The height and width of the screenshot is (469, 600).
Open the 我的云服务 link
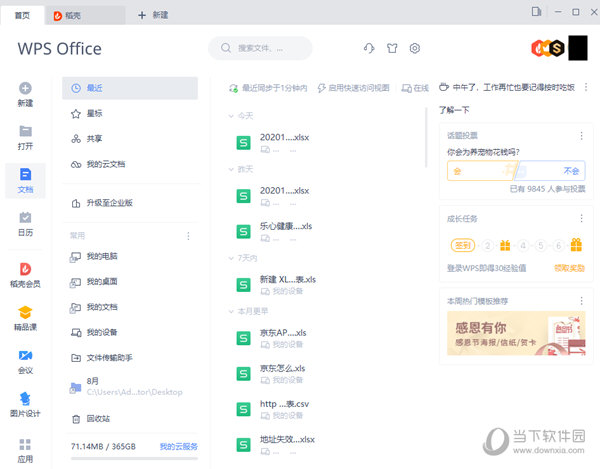(179, 446)
